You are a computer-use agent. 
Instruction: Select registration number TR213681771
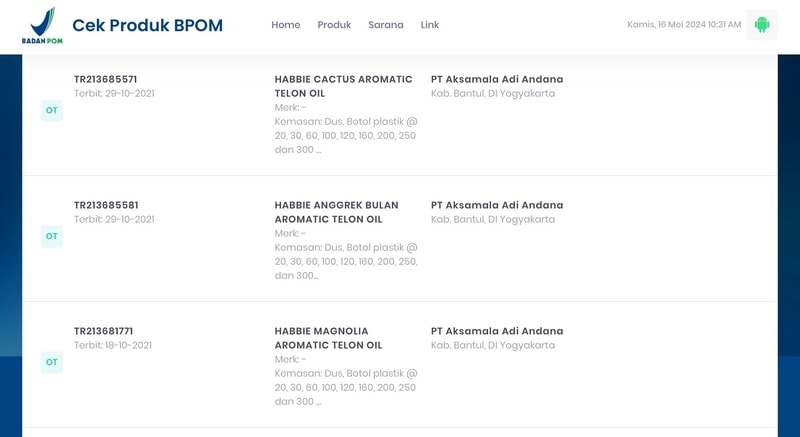(104, 331)
